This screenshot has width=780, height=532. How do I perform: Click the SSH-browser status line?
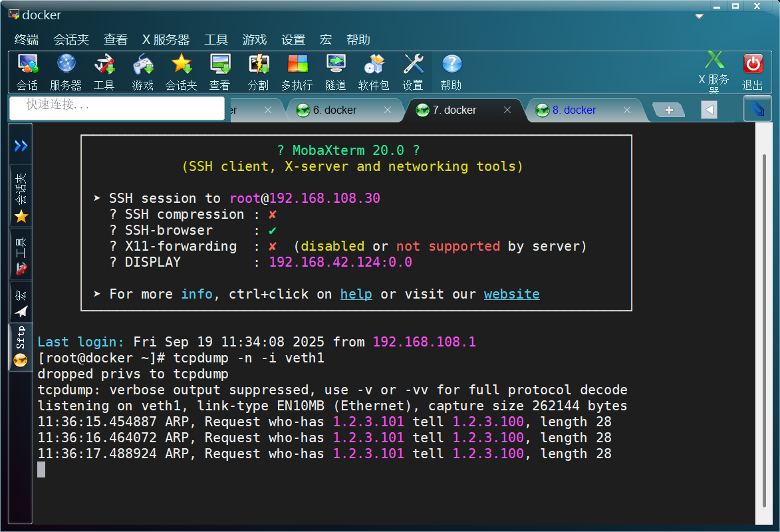tap(193, 230)
